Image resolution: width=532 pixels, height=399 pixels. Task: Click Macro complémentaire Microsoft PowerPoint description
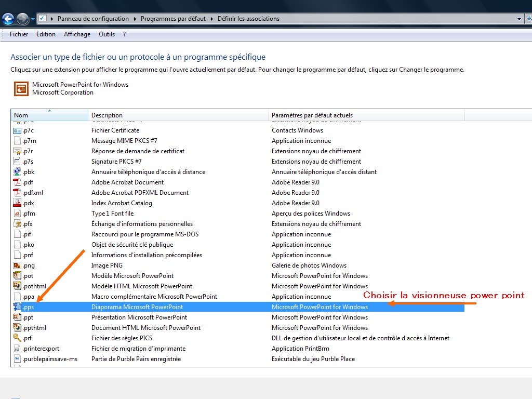tap(154, 297)
